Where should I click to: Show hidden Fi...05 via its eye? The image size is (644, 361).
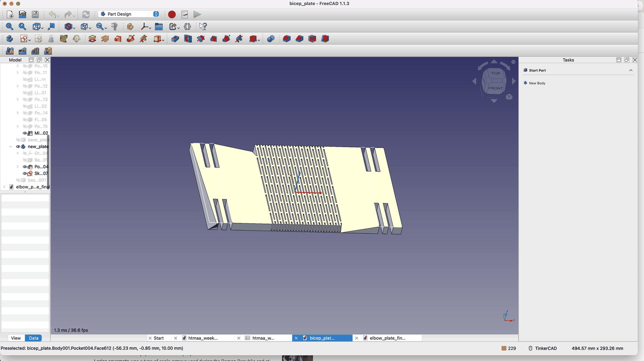pyautogui.click(x=25, y=120)
